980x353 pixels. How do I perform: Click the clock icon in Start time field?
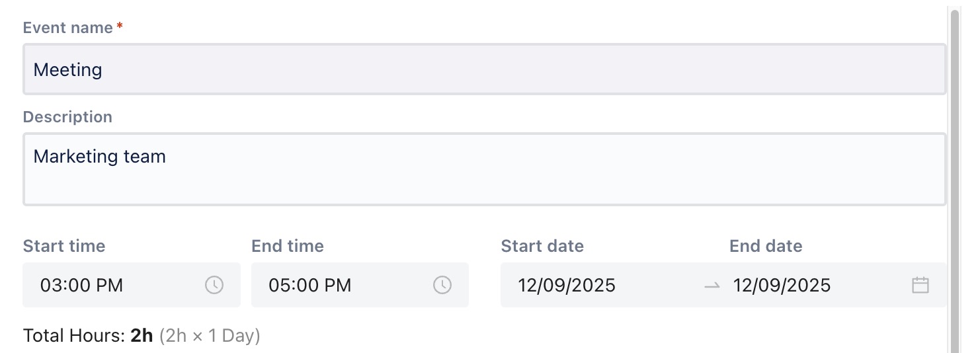coord(214,285)
